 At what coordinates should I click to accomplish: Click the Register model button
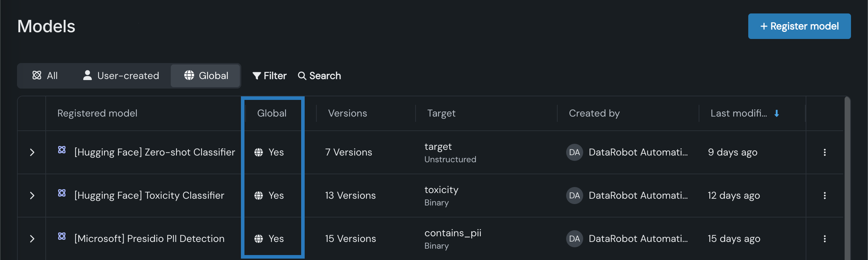799,26
